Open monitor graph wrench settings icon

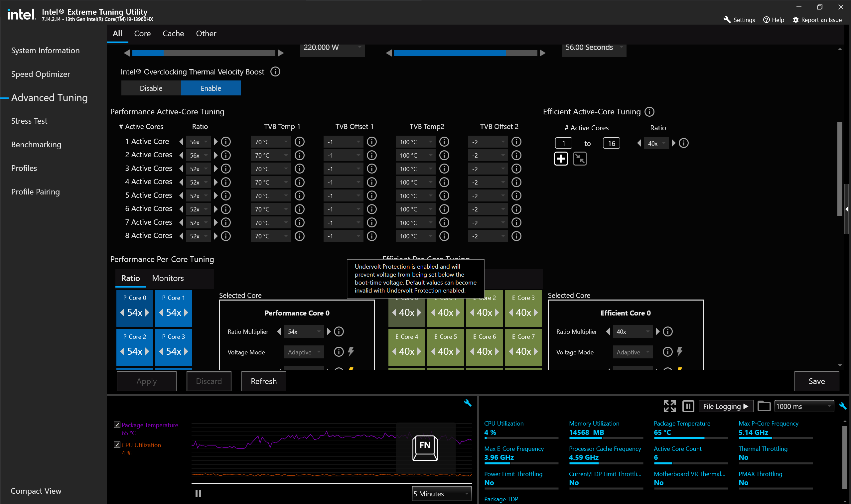(468, 403)
